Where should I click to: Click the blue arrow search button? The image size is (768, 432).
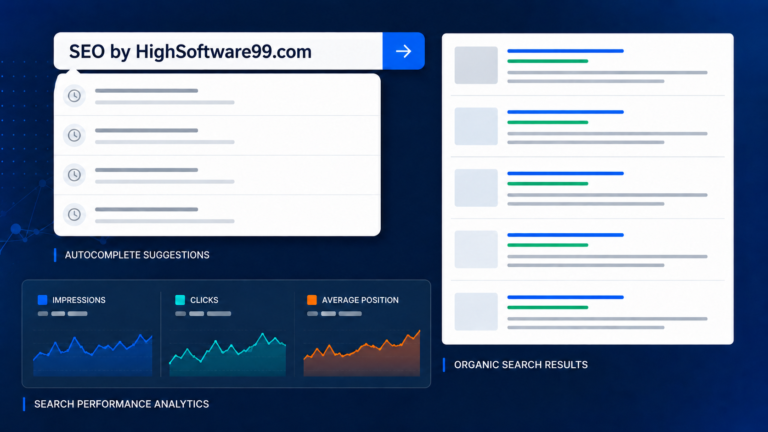pos(404,51)
